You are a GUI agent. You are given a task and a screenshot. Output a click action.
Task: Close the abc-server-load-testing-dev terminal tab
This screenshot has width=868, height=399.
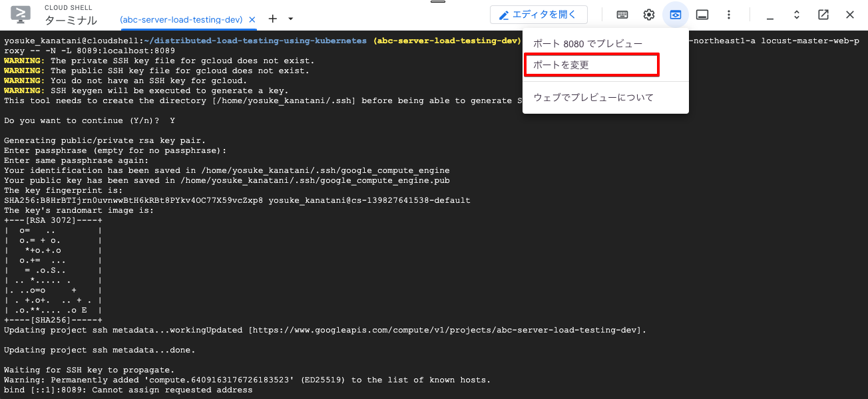click(252, 19)
